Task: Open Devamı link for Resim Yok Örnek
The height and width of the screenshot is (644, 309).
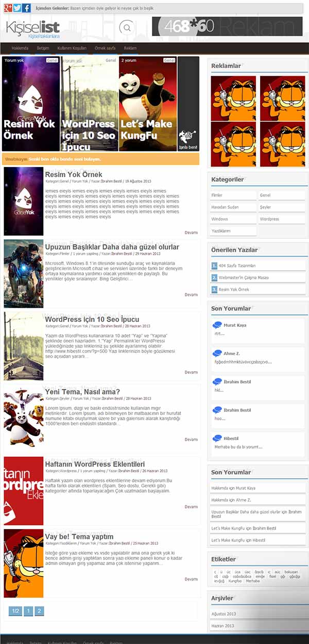Action: pos(191,233)
